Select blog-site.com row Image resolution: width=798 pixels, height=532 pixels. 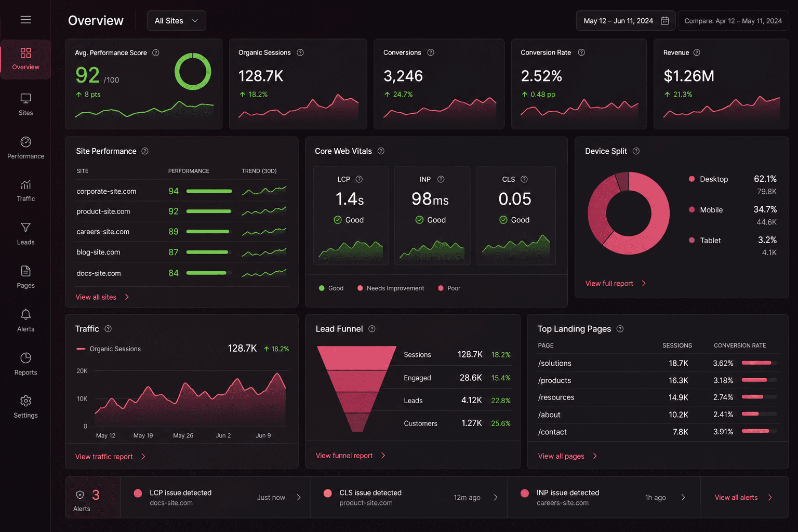click(x=182, y=252)
